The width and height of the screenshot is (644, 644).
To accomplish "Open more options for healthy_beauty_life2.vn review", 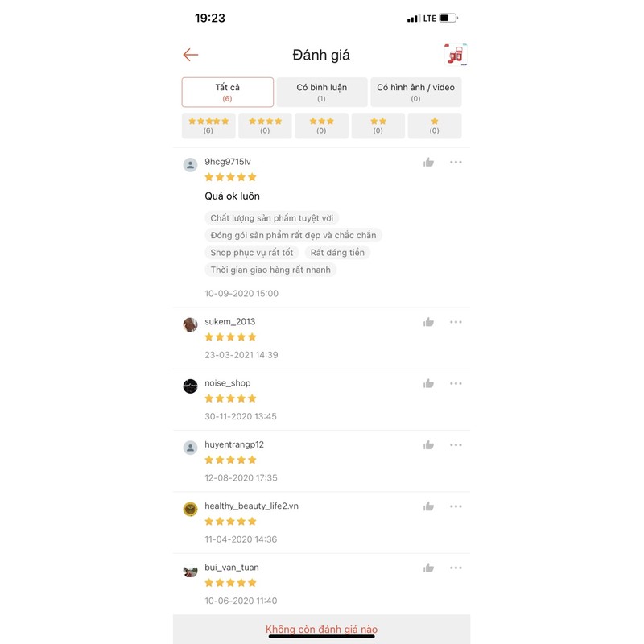I will click(x=456, y=506).
